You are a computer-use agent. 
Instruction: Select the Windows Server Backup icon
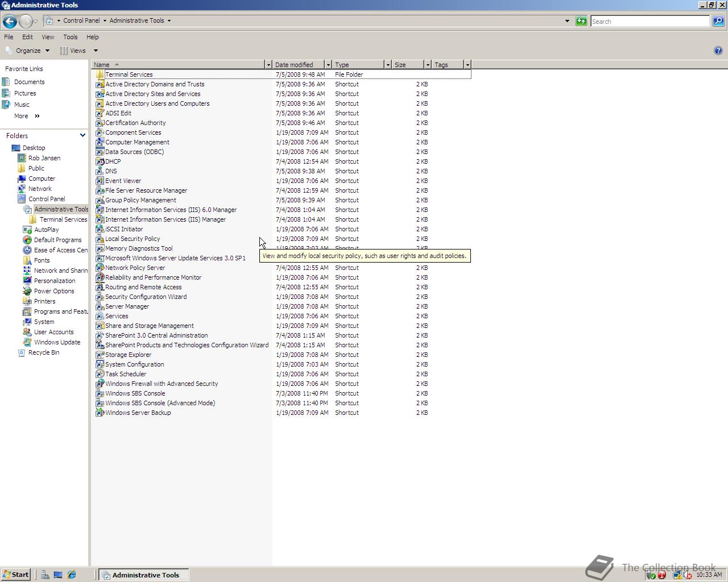[100, 413]
